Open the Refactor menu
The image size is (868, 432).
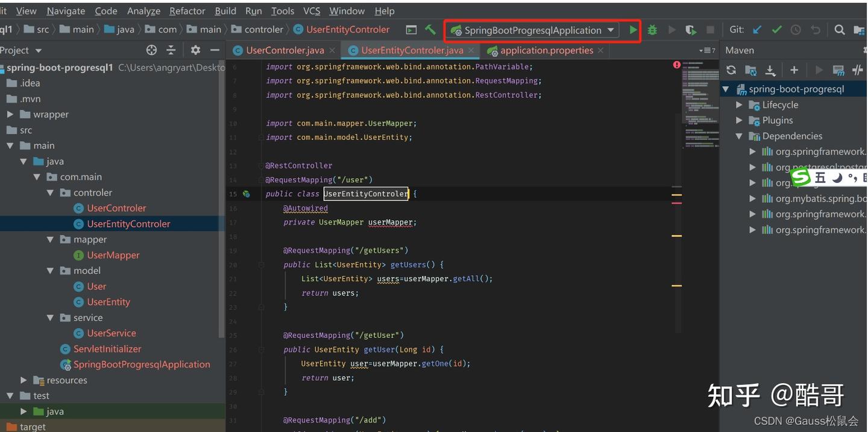pyautogui.click(x=187, y=11)
